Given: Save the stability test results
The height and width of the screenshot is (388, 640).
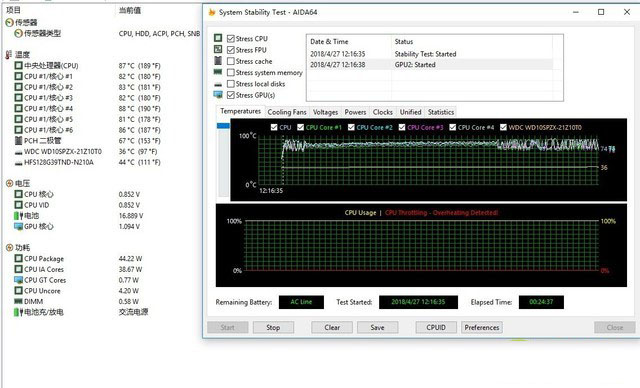Looking at the screenshot, I should [377, 327].
